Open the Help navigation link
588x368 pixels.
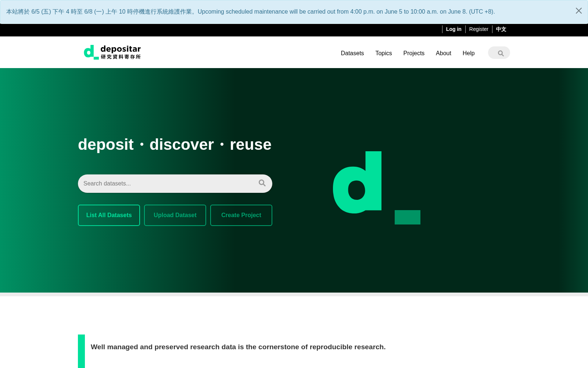(x=469, y=53)
